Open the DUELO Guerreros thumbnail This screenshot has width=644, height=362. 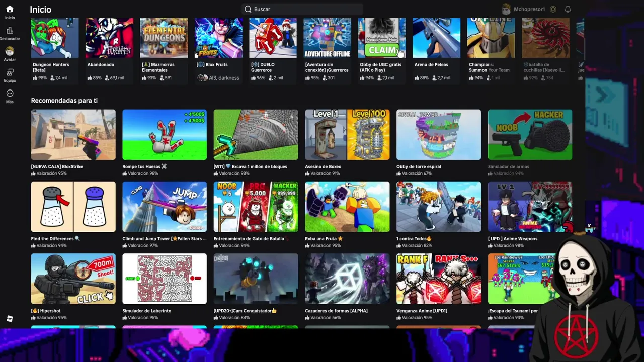click(x=273, y=38)
